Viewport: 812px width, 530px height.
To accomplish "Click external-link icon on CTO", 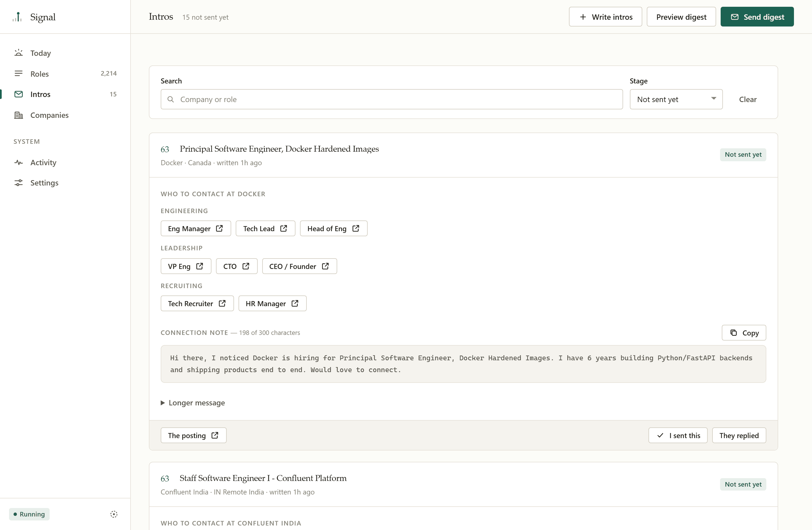I will point(246,266).
